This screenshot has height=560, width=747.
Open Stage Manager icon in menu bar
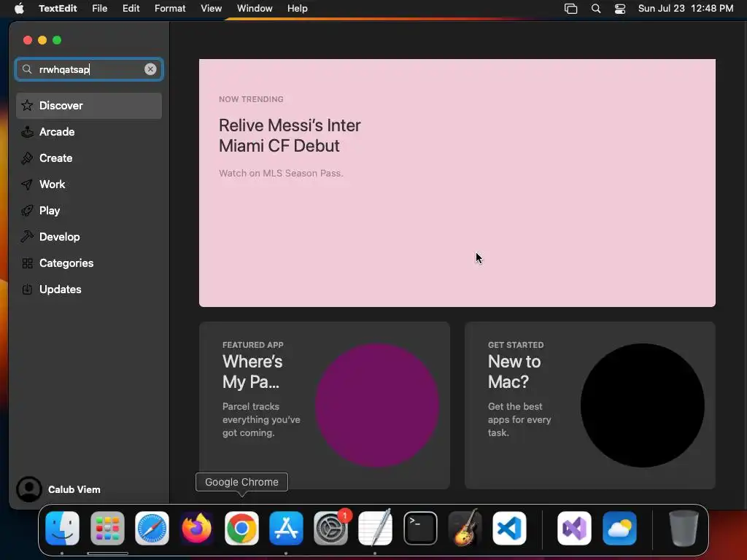(x=570, y=9)
